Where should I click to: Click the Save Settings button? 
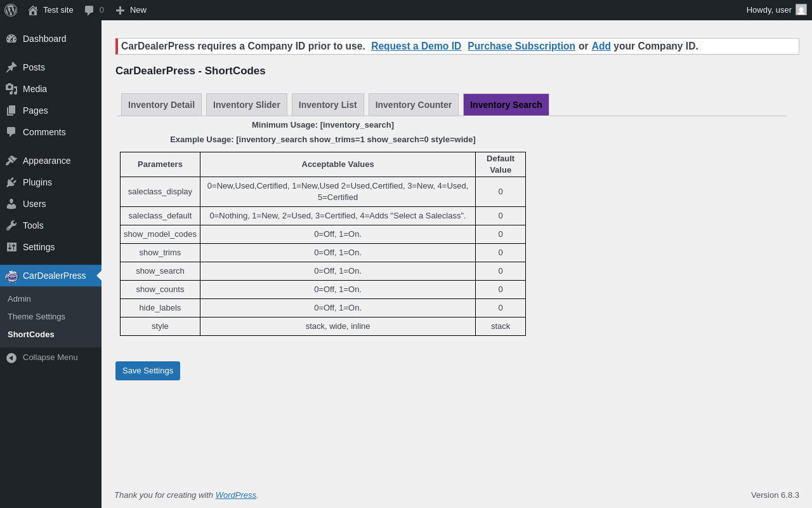[x=148, y=371]
